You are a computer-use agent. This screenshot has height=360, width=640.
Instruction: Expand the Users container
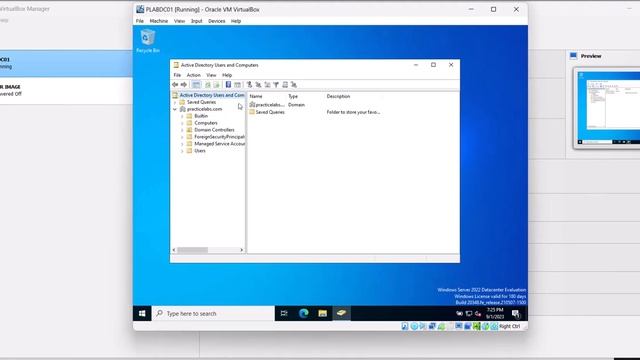click(x=182, y=151)
